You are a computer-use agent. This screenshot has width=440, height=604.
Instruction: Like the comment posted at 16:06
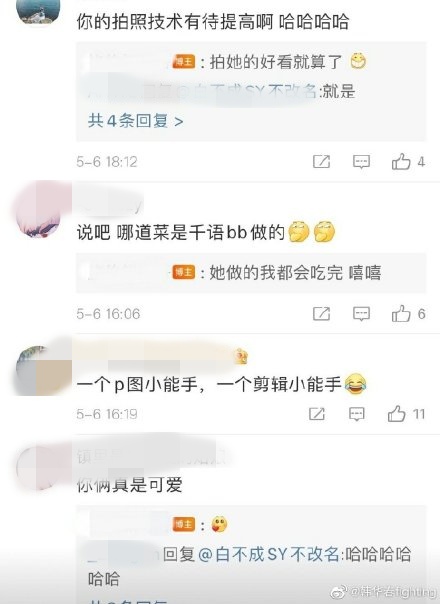[408, 314]
